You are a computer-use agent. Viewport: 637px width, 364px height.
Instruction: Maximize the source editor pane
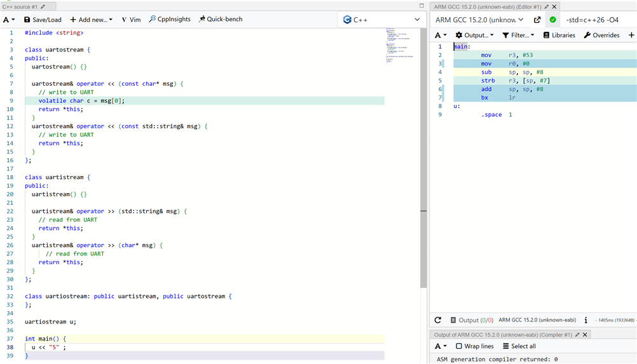[x=421, y=6]
